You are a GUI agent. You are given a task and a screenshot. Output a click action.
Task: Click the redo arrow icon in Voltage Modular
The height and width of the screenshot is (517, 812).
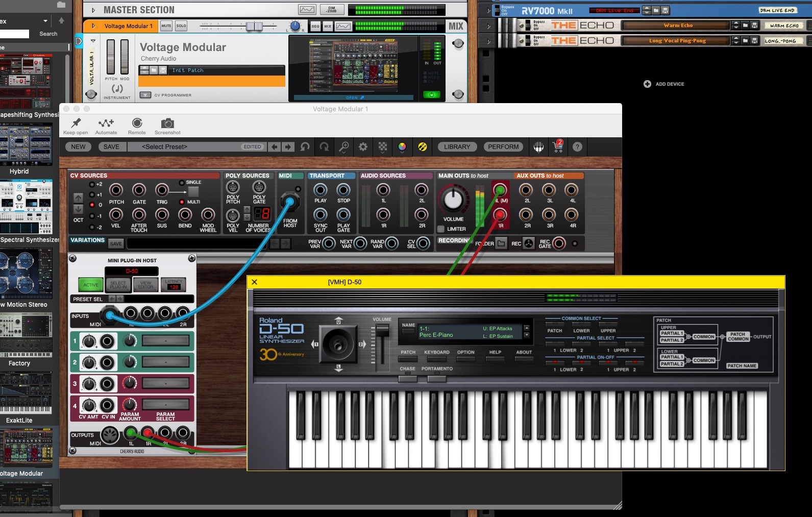(x=324, y=147)
